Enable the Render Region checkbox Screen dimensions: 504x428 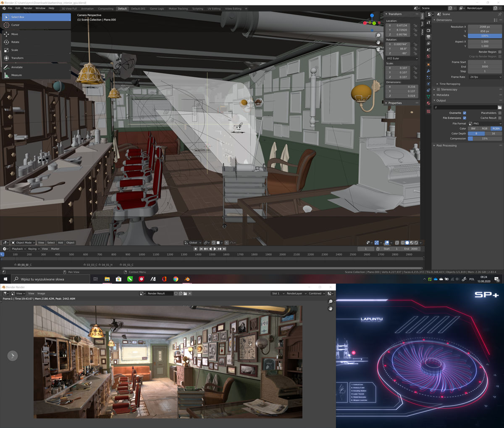coord(499,52)
